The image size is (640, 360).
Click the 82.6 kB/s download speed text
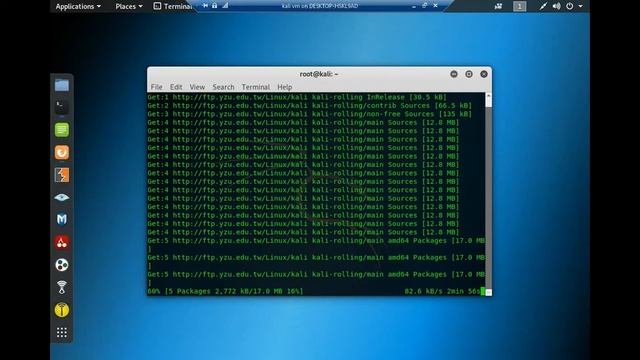tap(423, 291)
